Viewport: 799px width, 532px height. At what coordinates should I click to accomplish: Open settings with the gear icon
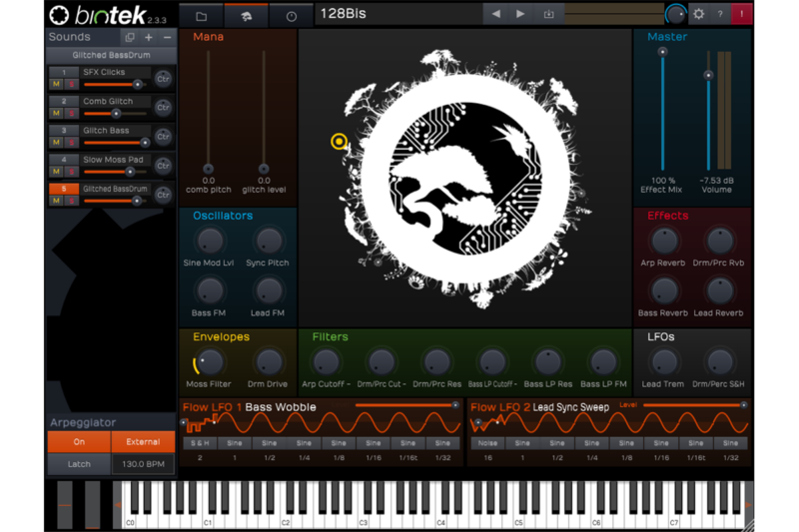click(698, 14)
